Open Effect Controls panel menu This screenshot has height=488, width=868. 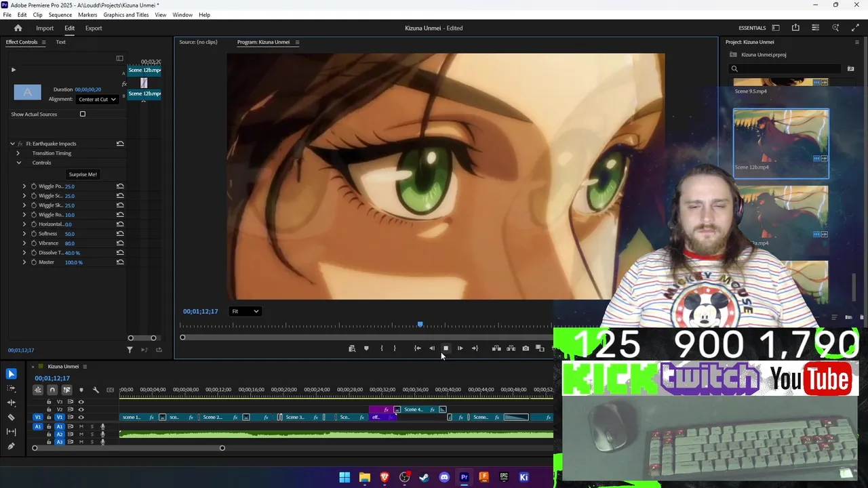coord(43,42)
